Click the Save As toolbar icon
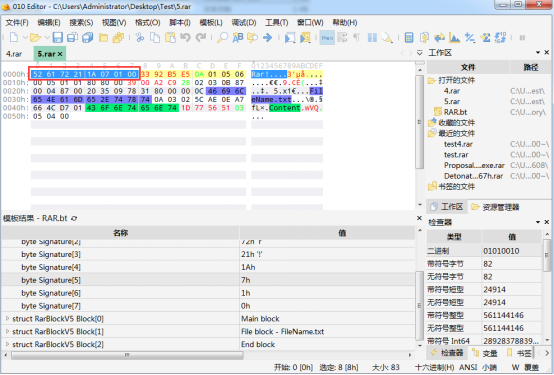The width and height of the screenshot is (554, 375). pos(72,37)
